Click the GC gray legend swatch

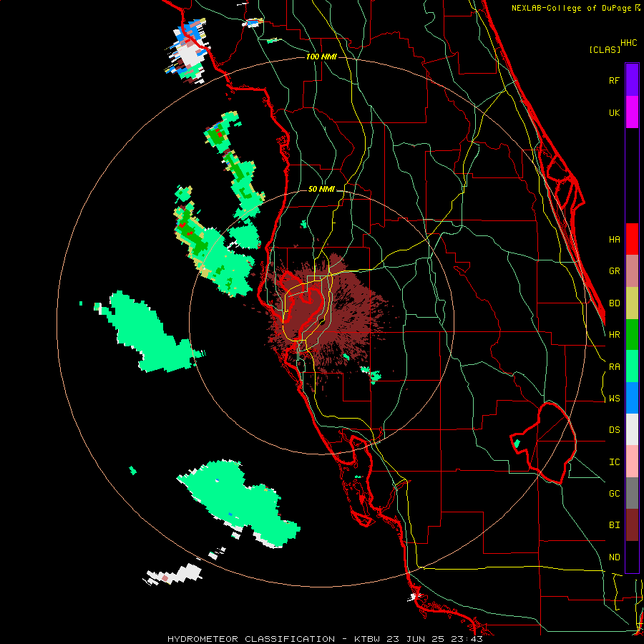[x=632, y=493]
